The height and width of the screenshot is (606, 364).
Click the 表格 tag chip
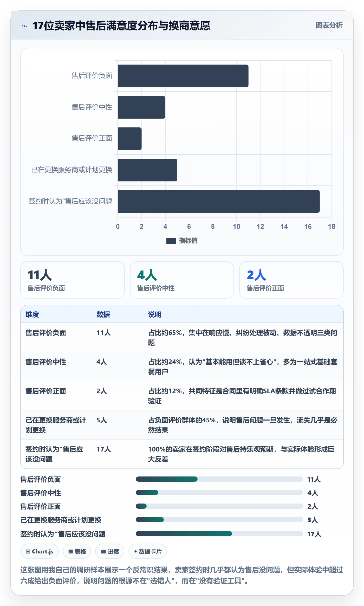pos(77,551)
